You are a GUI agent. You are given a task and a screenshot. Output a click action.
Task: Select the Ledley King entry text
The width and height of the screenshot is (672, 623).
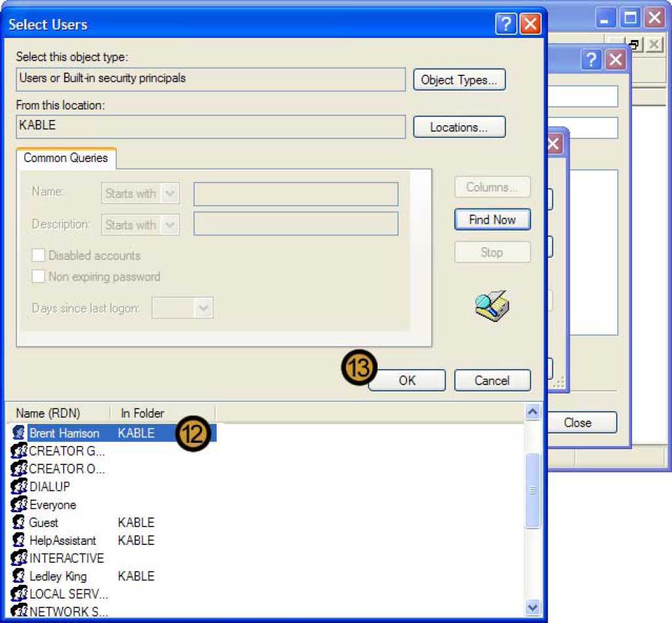[x=58, y=576]
